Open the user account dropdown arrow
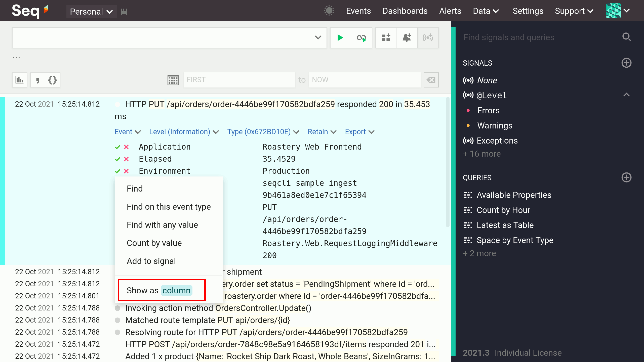This screenshot has width=644, height=362. pyautogui.click(x=627, y=11)
